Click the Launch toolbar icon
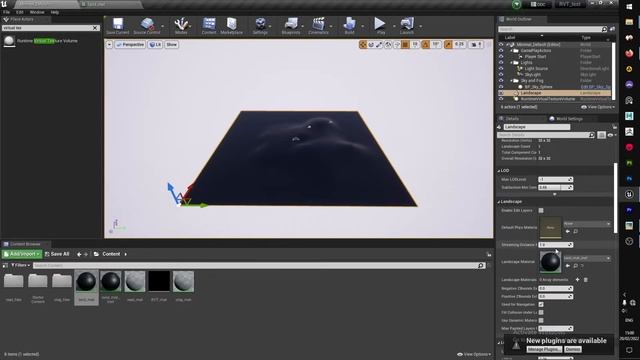This screenshot has width=640, height=360. (407, 26)
